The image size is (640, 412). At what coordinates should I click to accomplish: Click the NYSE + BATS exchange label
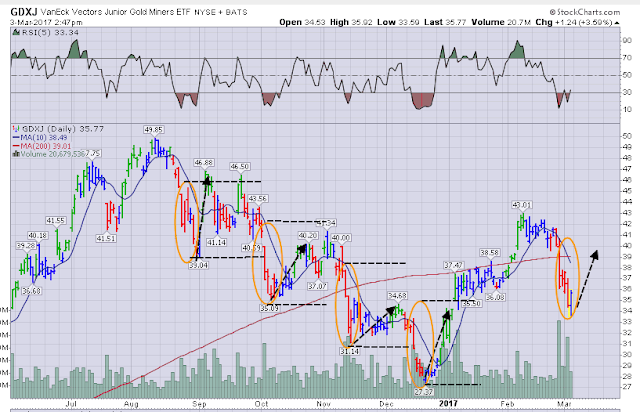[x=221, y=12]
